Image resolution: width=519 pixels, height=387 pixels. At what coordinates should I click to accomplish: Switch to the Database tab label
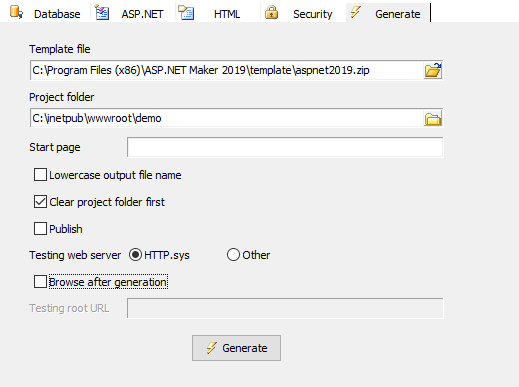57,14
